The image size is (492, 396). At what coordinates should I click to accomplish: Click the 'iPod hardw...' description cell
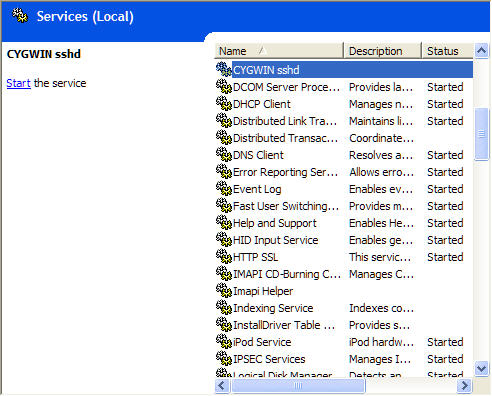coord(381,342)
